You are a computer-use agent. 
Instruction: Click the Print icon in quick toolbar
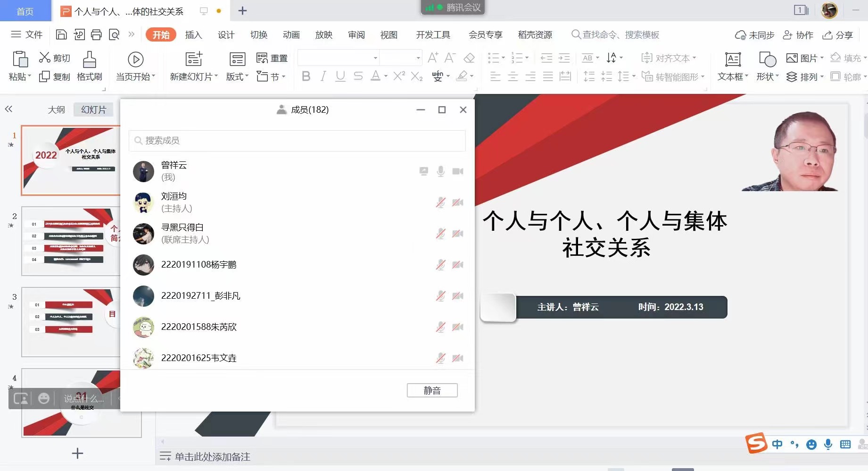coord(96,34)
